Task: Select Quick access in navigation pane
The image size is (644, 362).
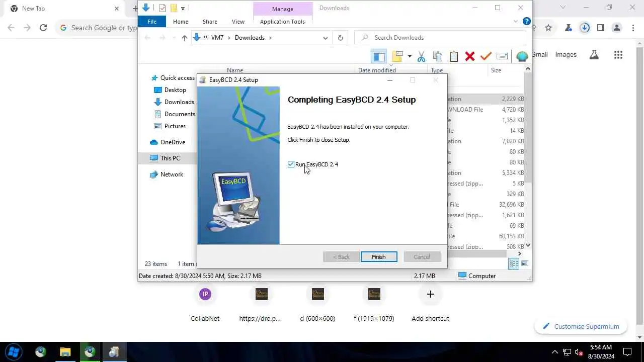Action: pyautogui.click(x=177, y=78)
